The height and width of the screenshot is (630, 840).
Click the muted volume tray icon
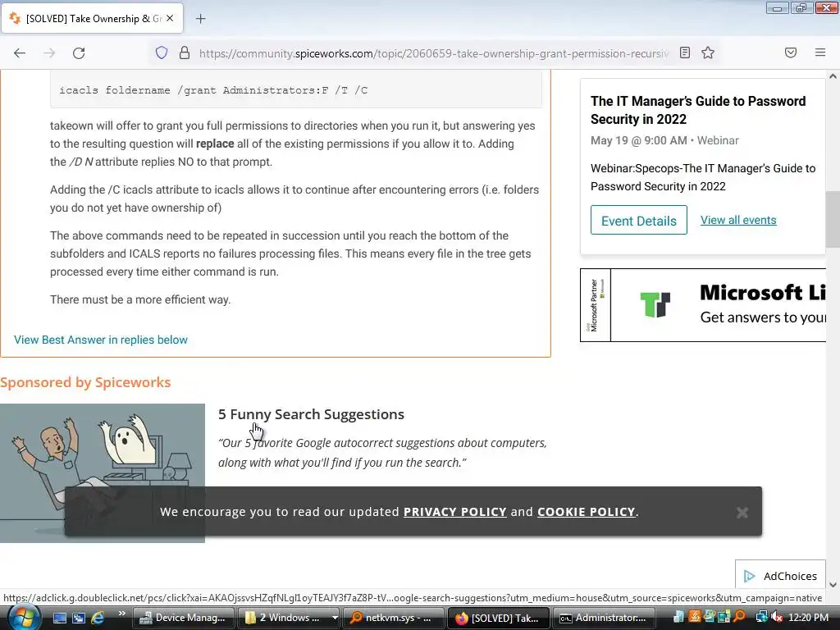[778, 618]
